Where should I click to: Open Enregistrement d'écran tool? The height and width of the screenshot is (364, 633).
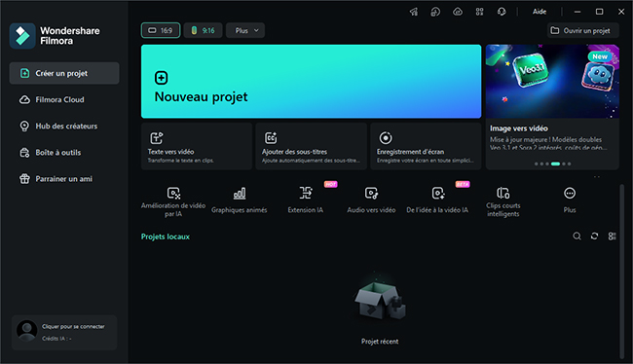(426, 147)
